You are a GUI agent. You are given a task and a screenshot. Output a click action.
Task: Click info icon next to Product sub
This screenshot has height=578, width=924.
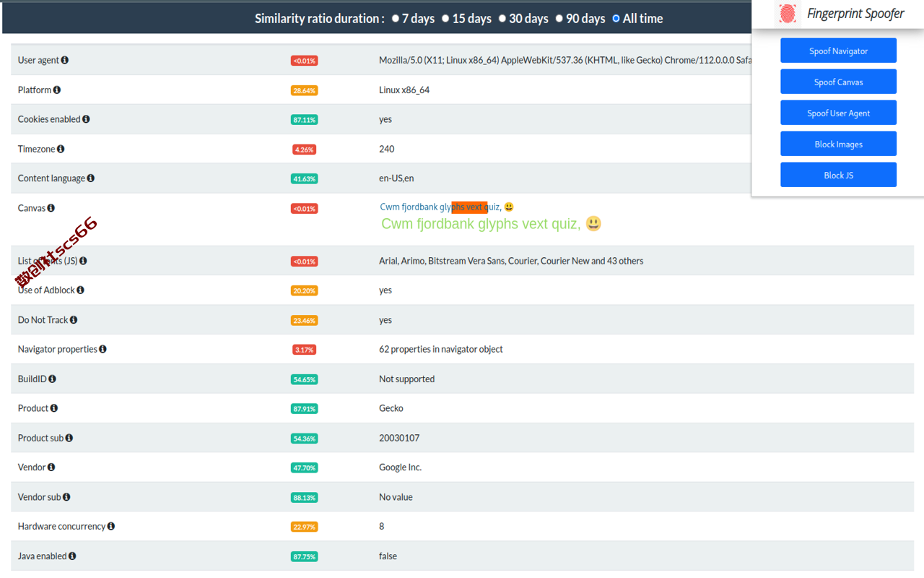[69, 438]
